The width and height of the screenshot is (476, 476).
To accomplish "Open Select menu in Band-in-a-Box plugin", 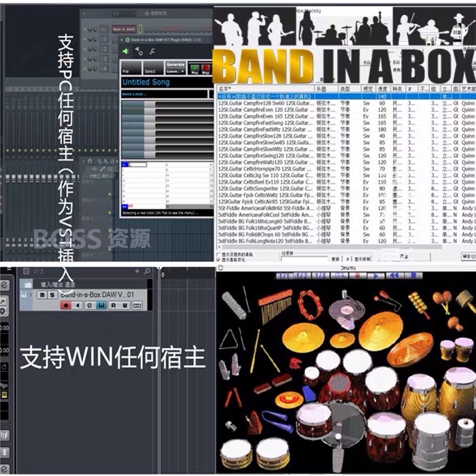I will click(x=153, y=68).
